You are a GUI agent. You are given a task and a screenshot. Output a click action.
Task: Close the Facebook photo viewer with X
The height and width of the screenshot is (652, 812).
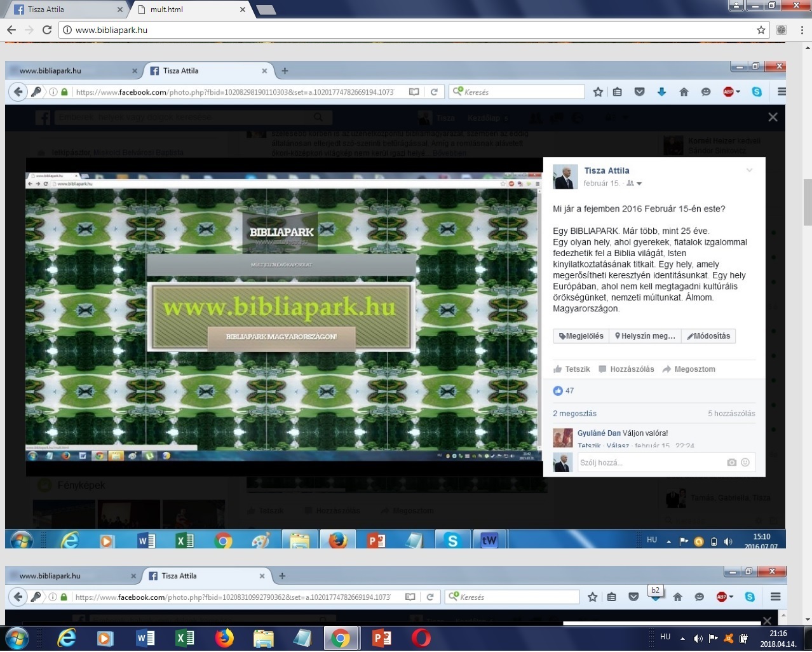(x=773, y=117)
